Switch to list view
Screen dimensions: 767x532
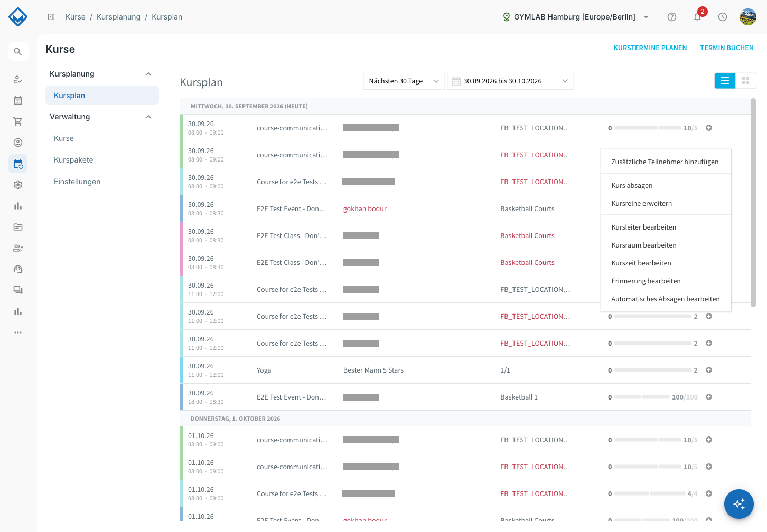point(725,81)
